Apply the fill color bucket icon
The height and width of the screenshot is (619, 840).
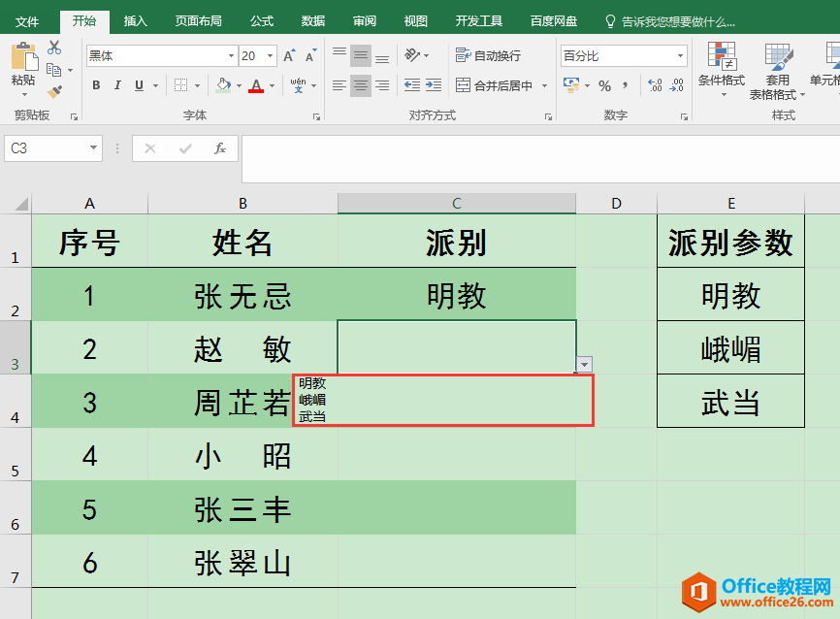click(224, 85)
